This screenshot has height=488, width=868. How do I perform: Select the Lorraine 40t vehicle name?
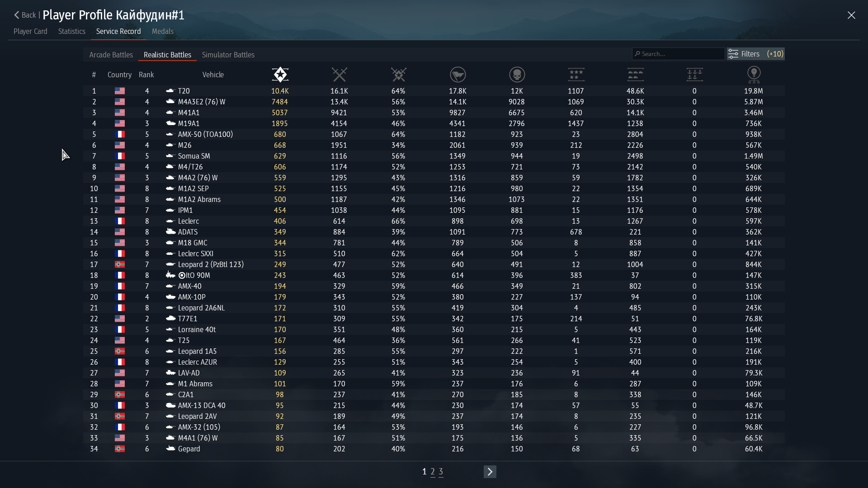[x=197, y=329]
